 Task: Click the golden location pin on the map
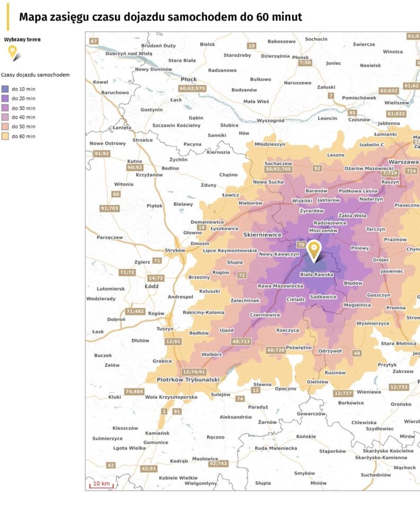click(314, 251)
